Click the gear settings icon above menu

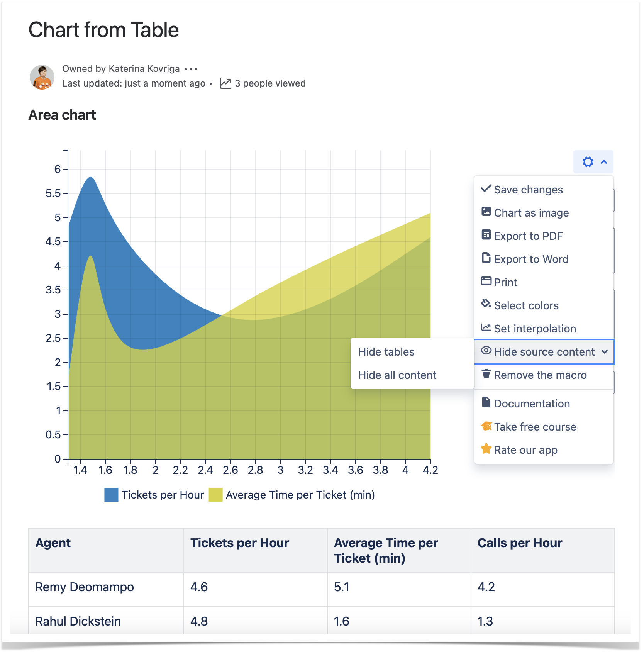click(x=588, y=162)
